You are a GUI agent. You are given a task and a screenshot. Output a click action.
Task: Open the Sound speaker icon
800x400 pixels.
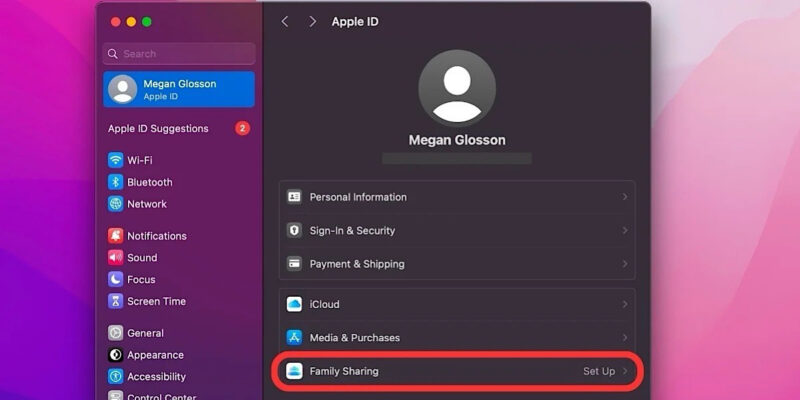click(x=115, y=258)
